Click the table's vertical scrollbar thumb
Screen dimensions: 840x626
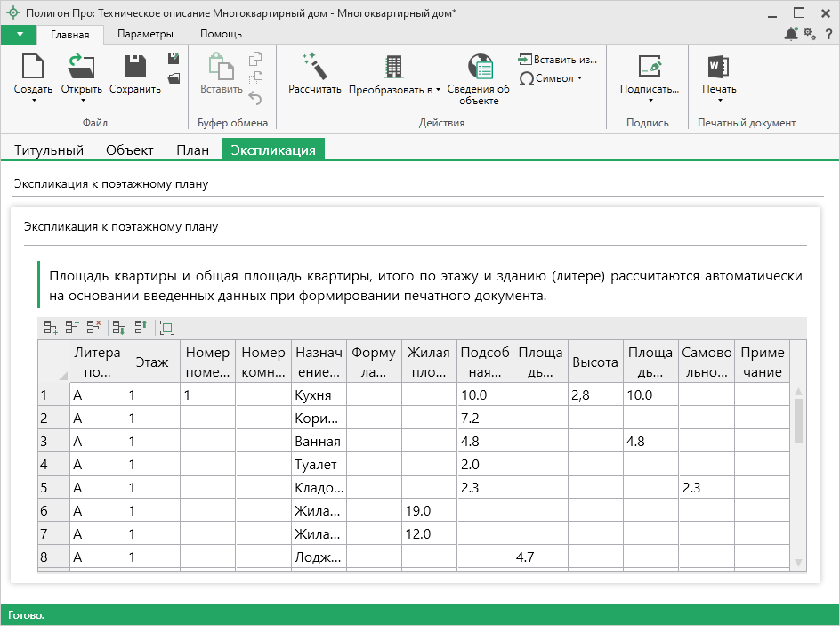pyautogui.click(x=798, y=420)
